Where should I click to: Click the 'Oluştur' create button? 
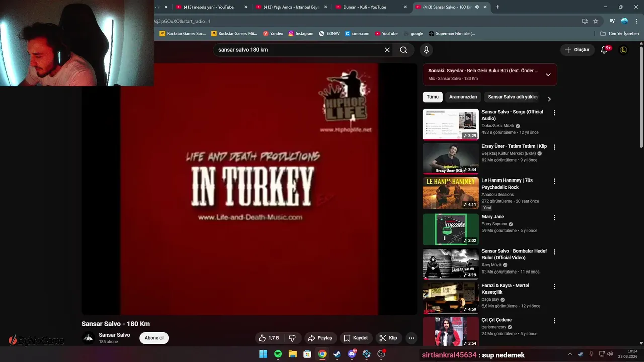pos(577,50)
